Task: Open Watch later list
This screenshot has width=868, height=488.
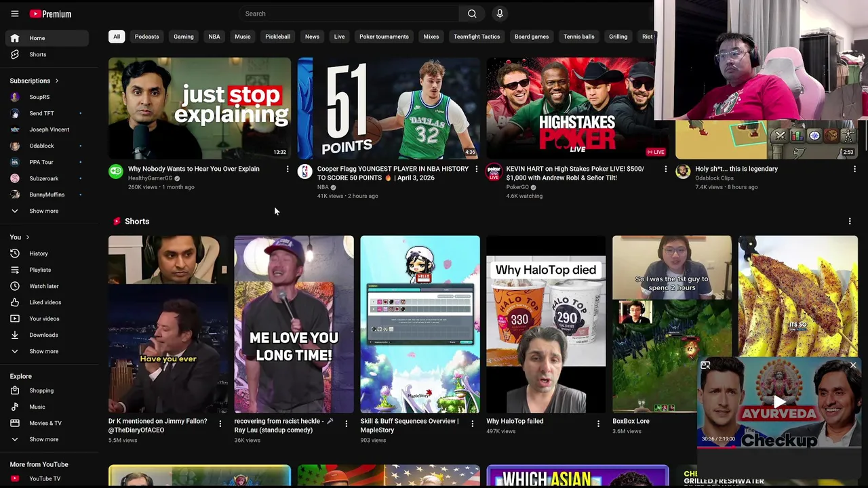Action: coord(47,286)
